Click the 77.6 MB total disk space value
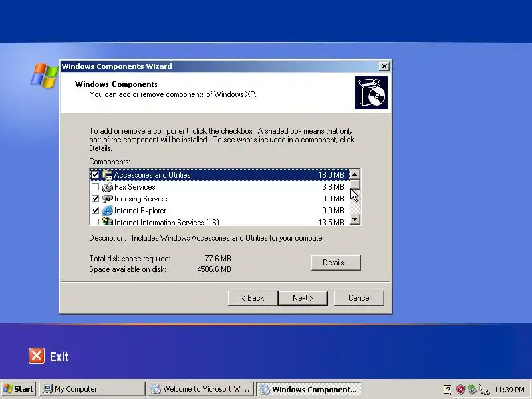 click(x=218, y=259)
